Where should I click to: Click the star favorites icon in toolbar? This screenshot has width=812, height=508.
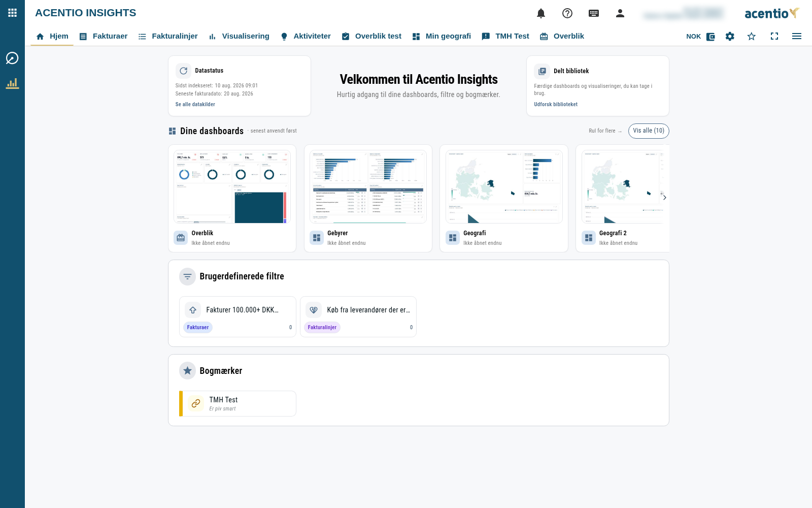coord(752,36)
